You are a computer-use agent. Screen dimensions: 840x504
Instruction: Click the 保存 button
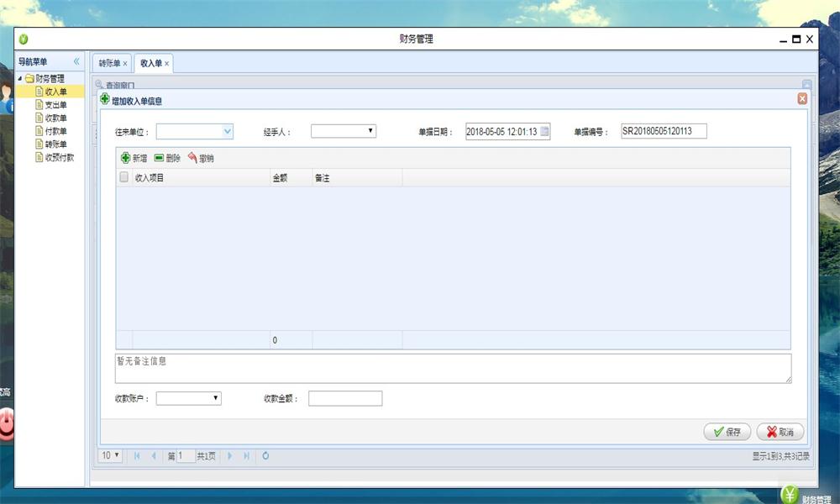pyautogui.click(x=727, y=432)
